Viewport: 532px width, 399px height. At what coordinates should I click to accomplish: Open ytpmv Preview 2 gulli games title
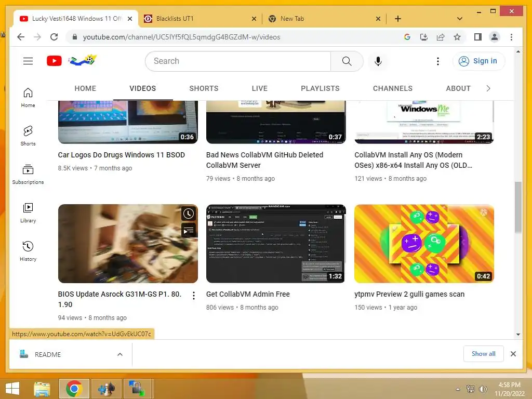[x=409, y=294]
